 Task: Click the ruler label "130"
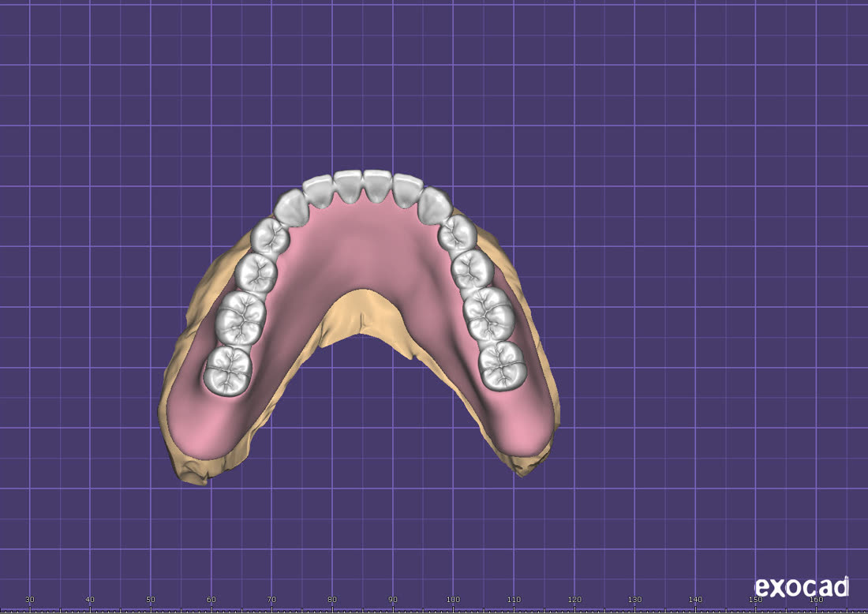point(635,600)
